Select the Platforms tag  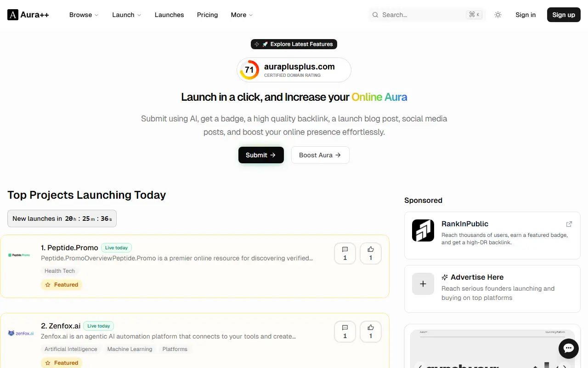(x=175, y=349)
